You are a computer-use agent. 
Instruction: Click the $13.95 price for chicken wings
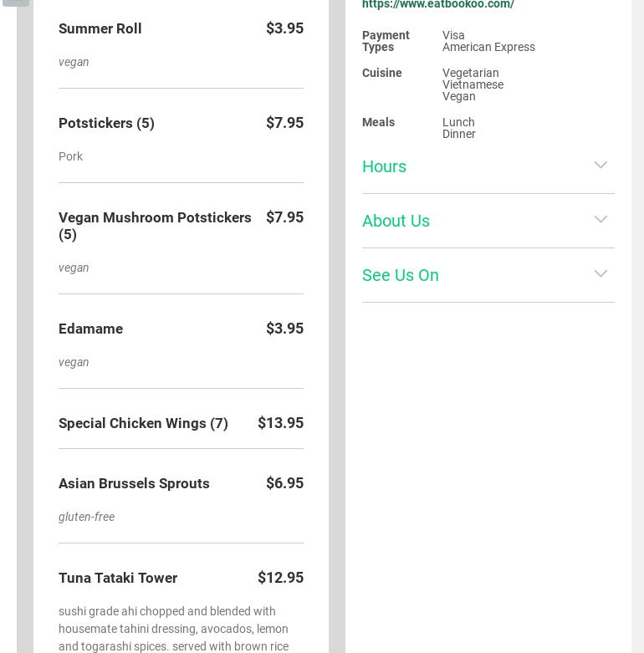[x=280, y=423]
